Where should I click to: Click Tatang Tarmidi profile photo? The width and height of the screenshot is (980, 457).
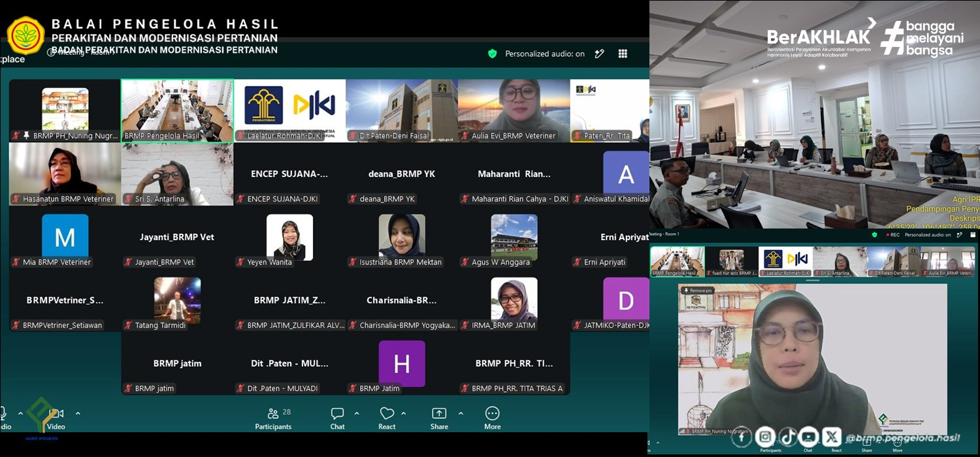tap(177, 300)
